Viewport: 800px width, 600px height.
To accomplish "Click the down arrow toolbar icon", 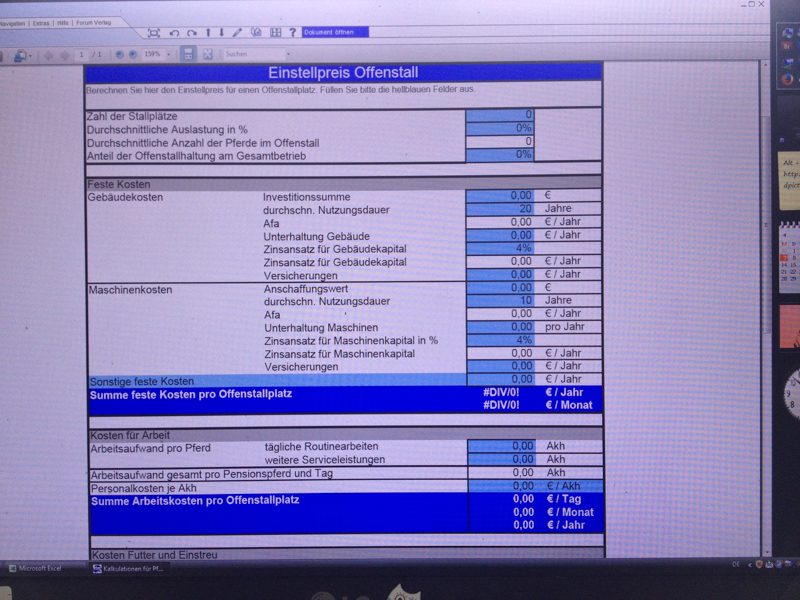I will 222,33.
